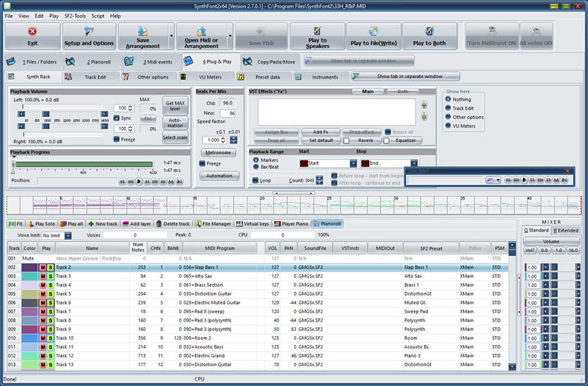Open SF2-Tools menu
The image size is (588, 386).
pos(75,16)
